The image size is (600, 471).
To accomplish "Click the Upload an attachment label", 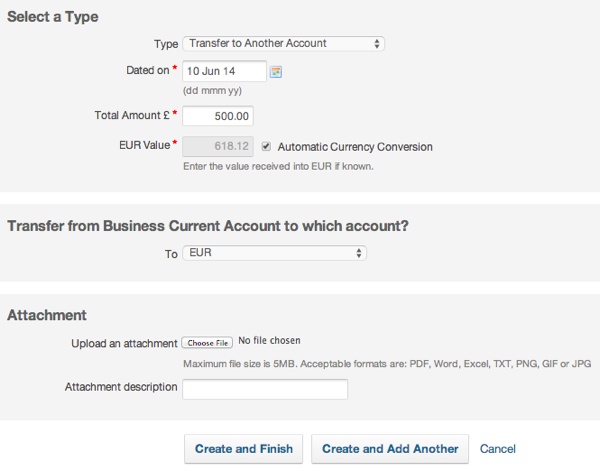I will coord(125,343).
